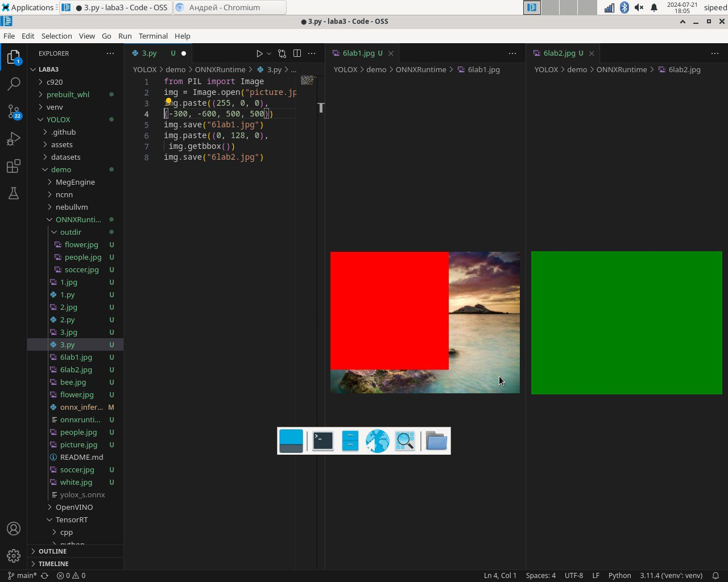The height and width of the screenshot is (582, 728).
Task: Open the Manage gear settings icon
Action: (x=14, y=555)
